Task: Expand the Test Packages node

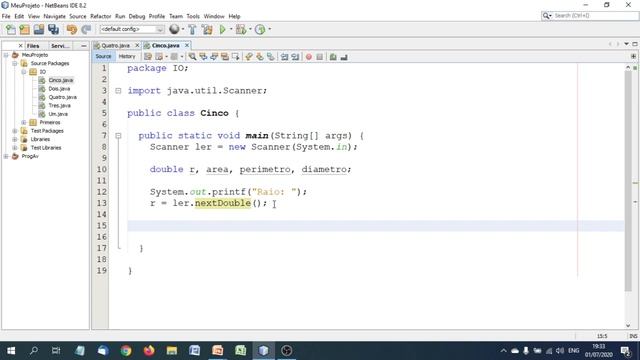Action: coord(15,131)
